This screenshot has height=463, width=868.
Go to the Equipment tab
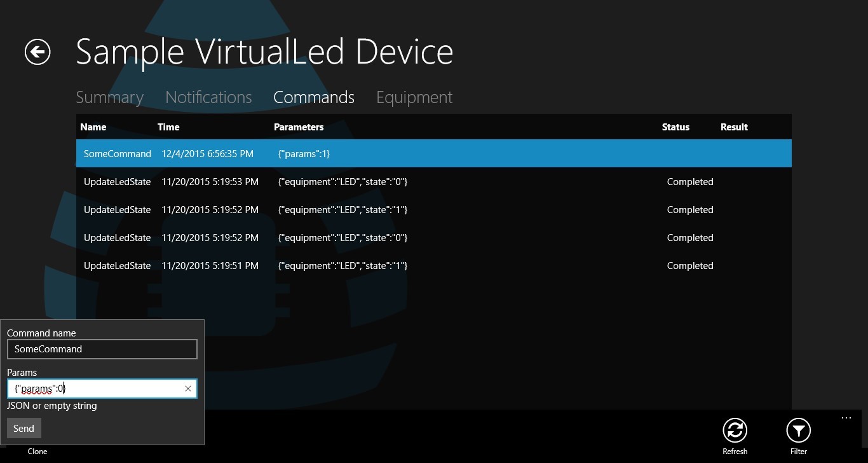tap(414, 97)
